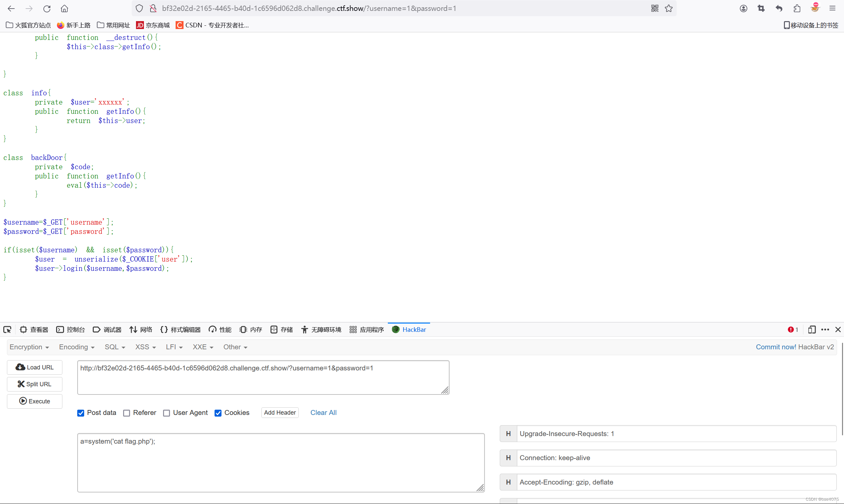This screenshot has width=844, height=504.
Task: Click the browser reload icon
Action: coord(47,9)
